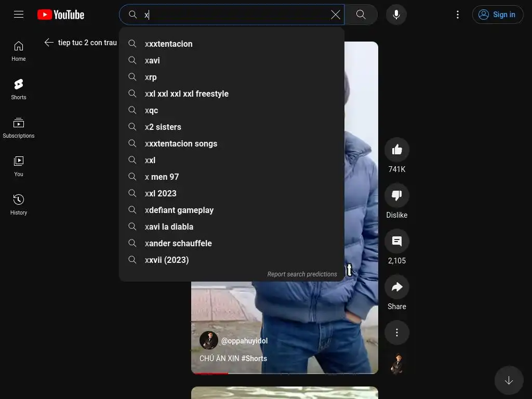Clear the search box text
532x399 pixels.
pyautogui.click(x=335, y=15)
